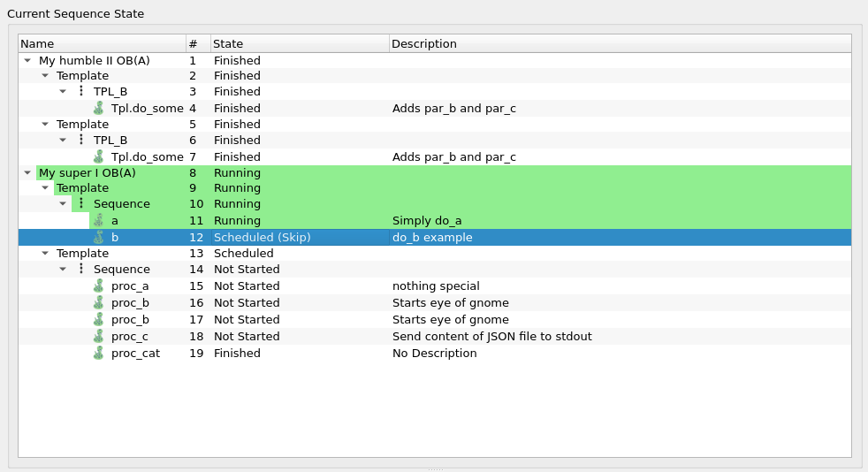Collapse the TPL_B node in row 3

coord(63,92)
